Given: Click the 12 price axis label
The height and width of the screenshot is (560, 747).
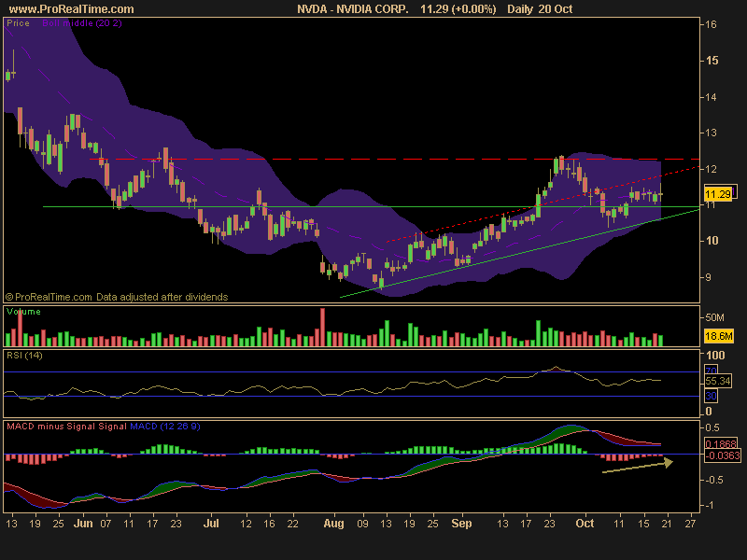Looking at the screenshot, I should coord(711,169).
